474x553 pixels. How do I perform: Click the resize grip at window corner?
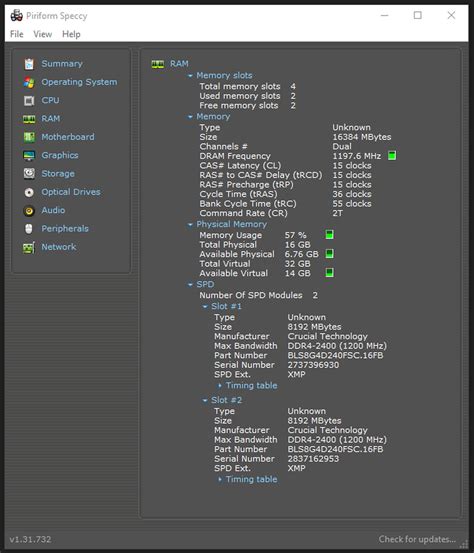(465, 545)
